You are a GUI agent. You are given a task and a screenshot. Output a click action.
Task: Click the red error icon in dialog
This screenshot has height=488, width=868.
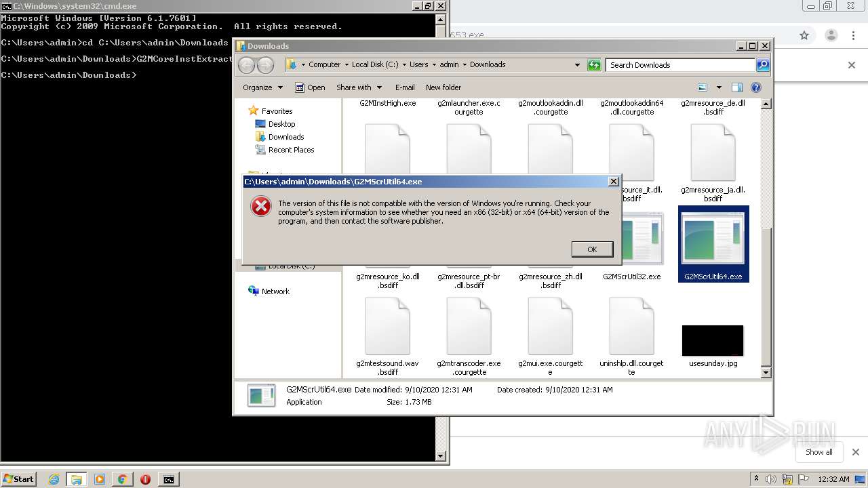point(261,206)
